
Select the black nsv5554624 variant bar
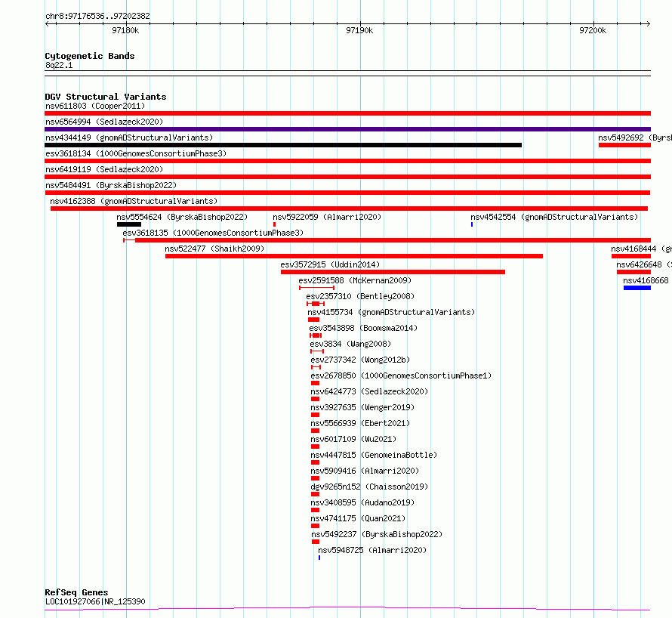[129, 224]
